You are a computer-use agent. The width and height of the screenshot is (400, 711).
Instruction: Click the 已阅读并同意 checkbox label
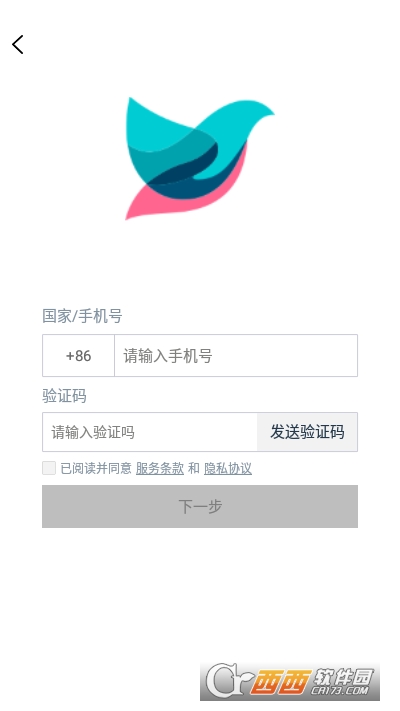(96, 468)
